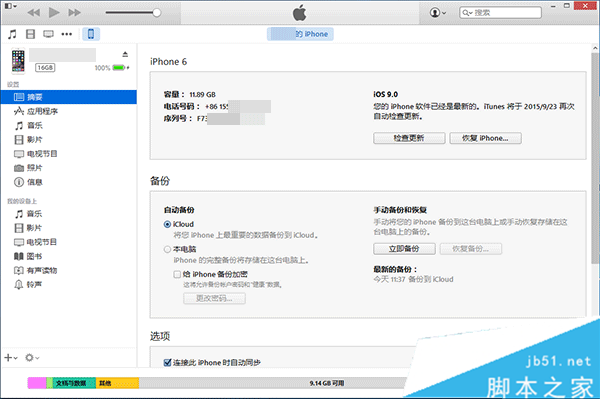
Task: Click the 搜索 search field
Action: [x=500, y=13]
